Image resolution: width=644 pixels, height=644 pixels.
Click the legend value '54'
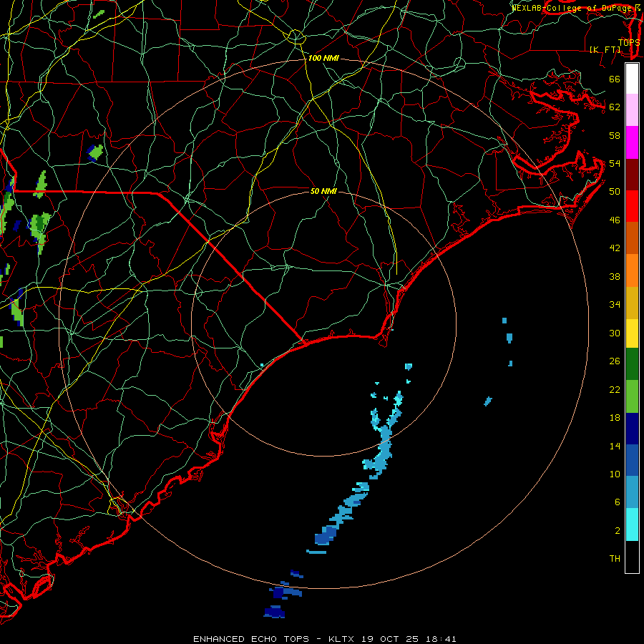pyautogui.click(x=615, y=163)
